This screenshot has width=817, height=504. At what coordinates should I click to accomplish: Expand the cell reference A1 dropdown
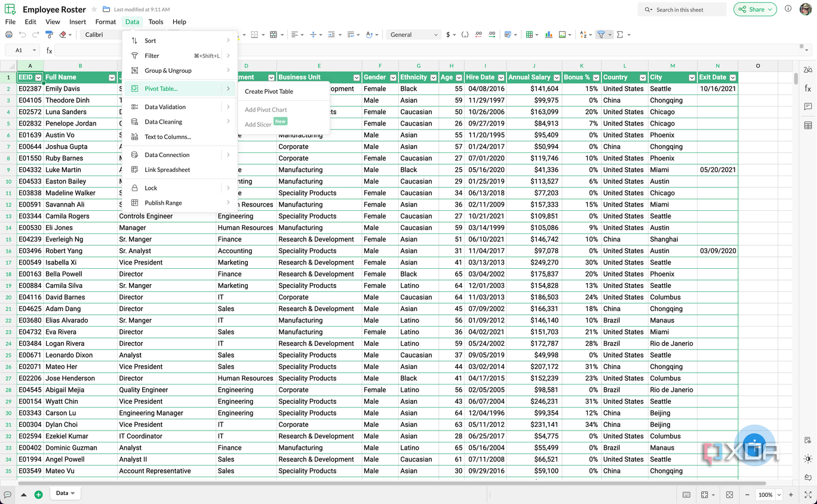point(33,51)
